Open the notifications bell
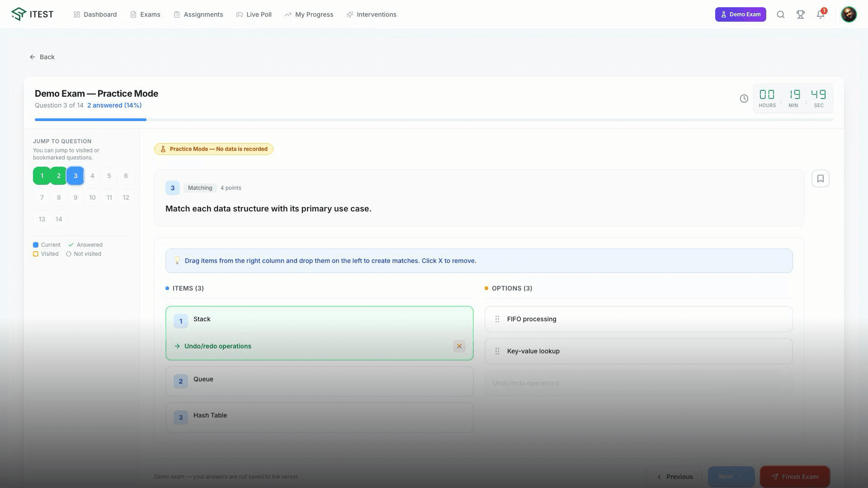868x488 pixels. click(821, 14)
